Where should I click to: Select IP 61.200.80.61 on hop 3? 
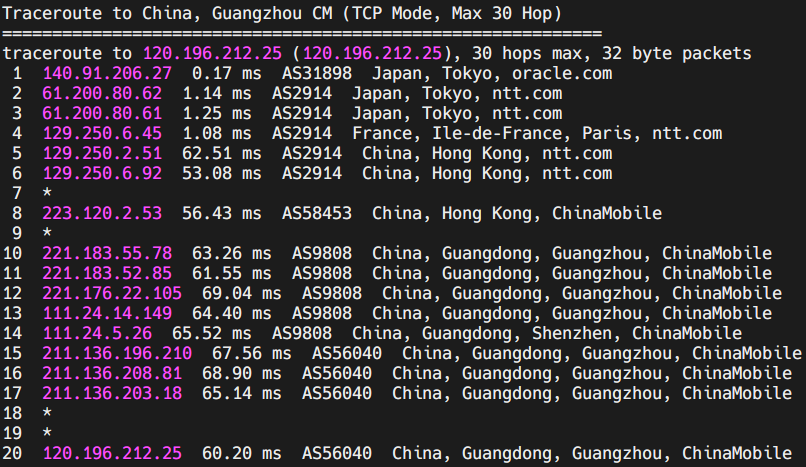tap(102, 114)
